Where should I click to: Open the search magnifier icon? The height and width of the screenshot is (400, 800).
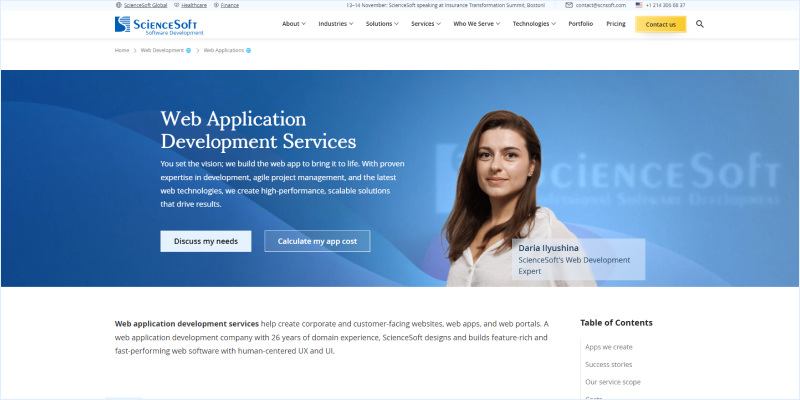click(x=699, y=24)
